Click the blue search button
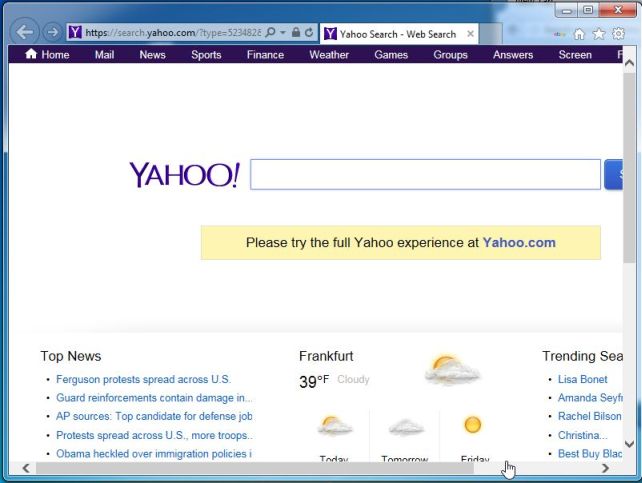642x483 pixels. tap(613, 174)
